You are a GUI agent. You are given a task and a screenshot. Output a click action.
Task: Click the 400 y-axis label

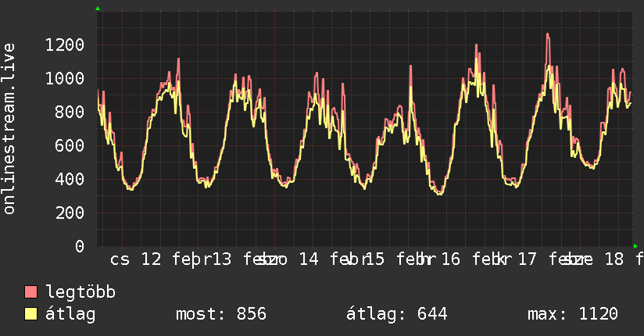[x=70, y=179]
